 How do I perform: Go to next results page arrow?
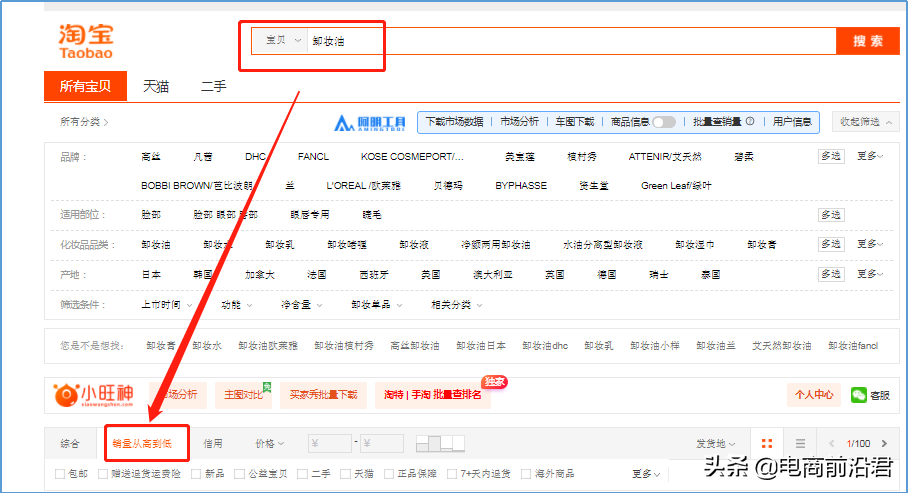pyautogui.click(x=886, y=443)
